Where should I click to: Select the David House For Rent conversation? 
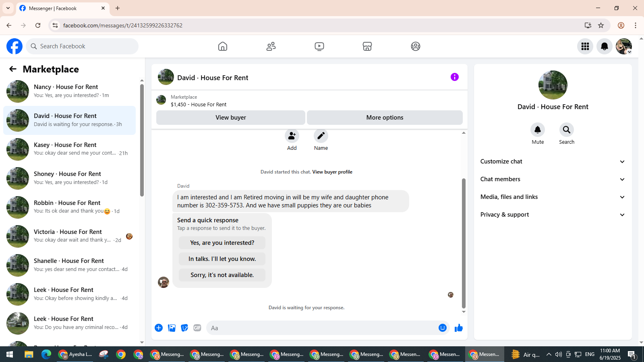69,120
